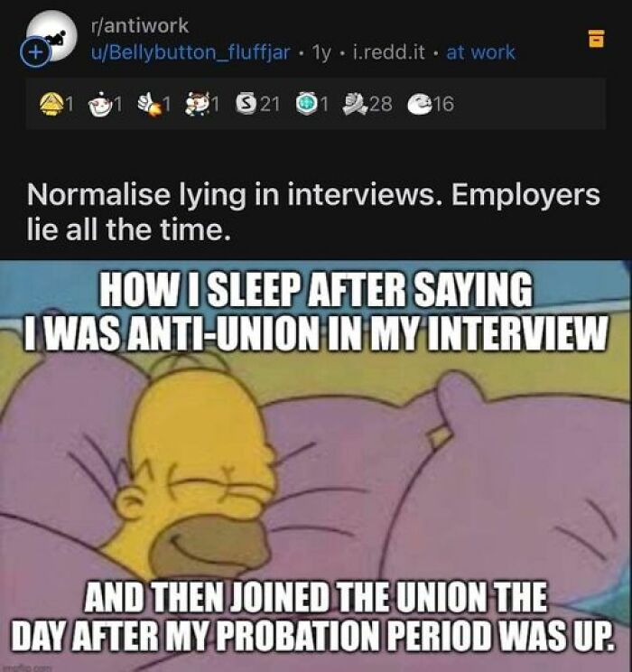Open the i.redd.it source domain
The image size is (632, 672).
pos(388,52)
